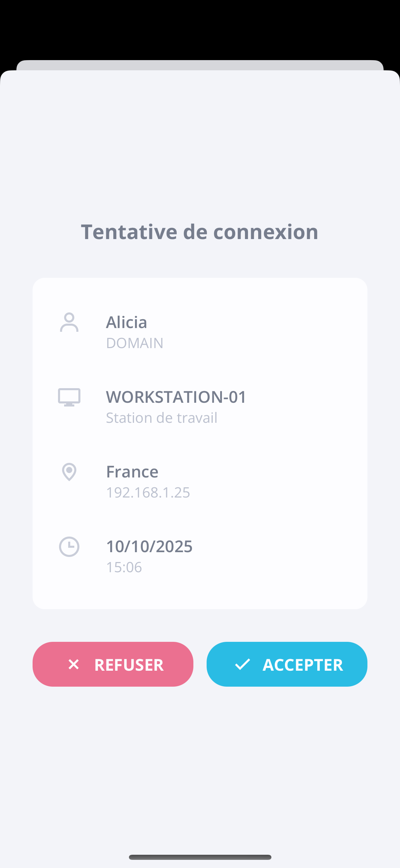
Task: Select the username Alicia
Action: pos(127,322)
